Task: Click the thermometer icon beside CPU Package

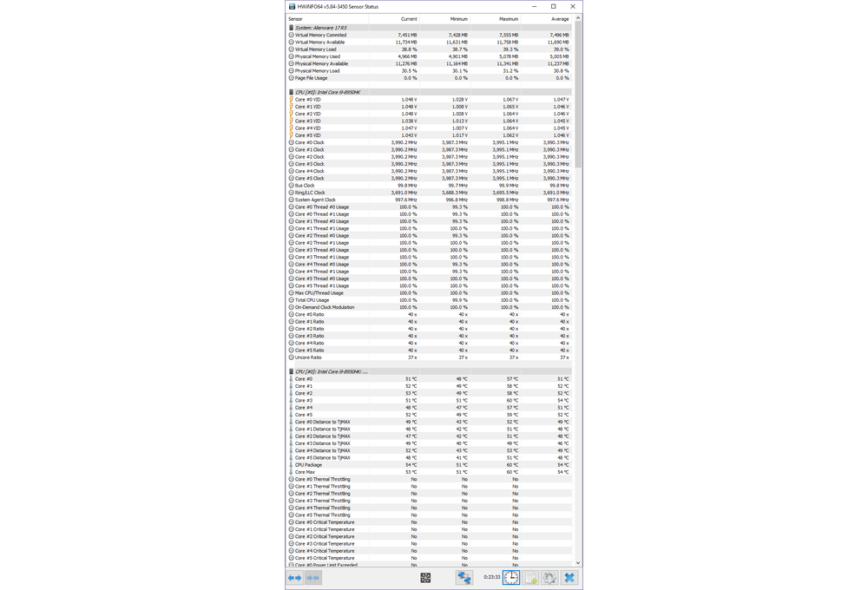Action: point(293,464)
